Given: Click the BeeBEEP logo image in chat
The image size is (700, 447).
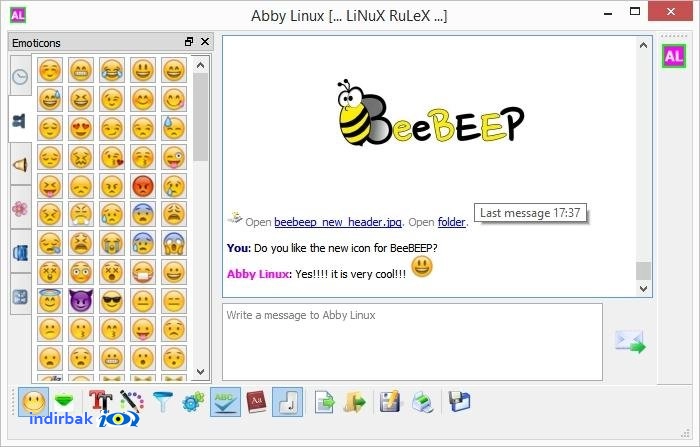Looking at the screenshot, I should [x=430, y=113].
